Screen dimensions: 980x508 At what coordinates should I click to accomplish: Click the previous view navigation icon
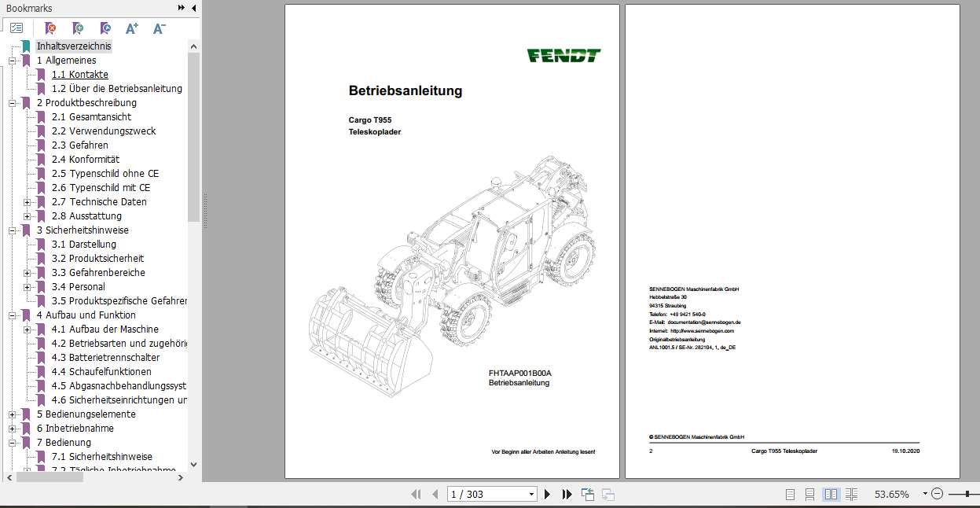tap(588, 495)
